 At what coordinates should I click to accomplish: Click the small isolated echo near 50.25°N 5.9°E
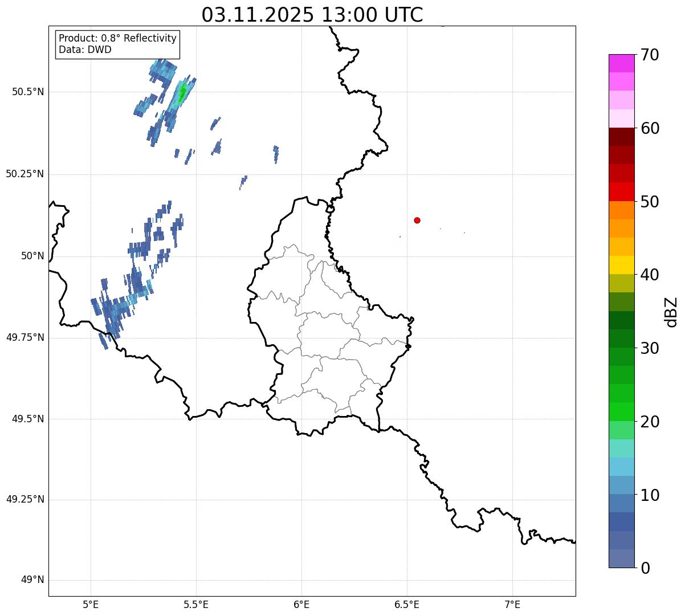276,154
